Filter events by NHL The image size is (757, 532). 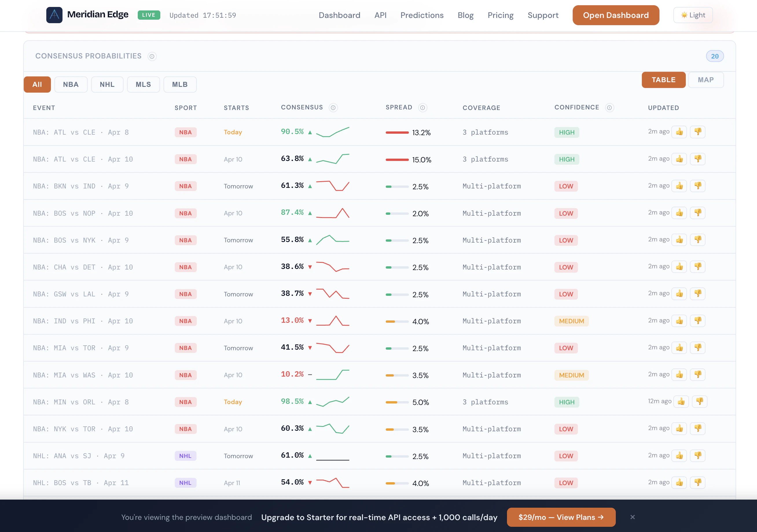tap(107, 85)
